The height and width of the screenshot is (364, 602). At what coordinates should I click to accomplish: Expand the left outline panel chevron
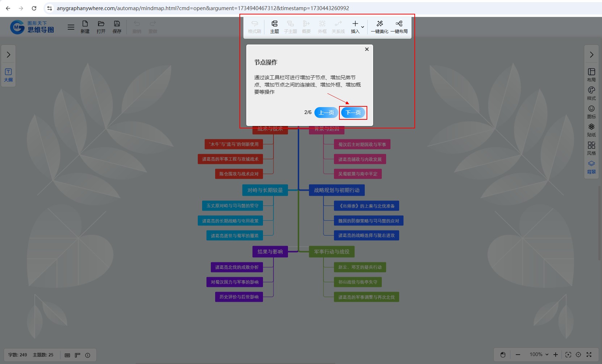click(x=8, y=55)
